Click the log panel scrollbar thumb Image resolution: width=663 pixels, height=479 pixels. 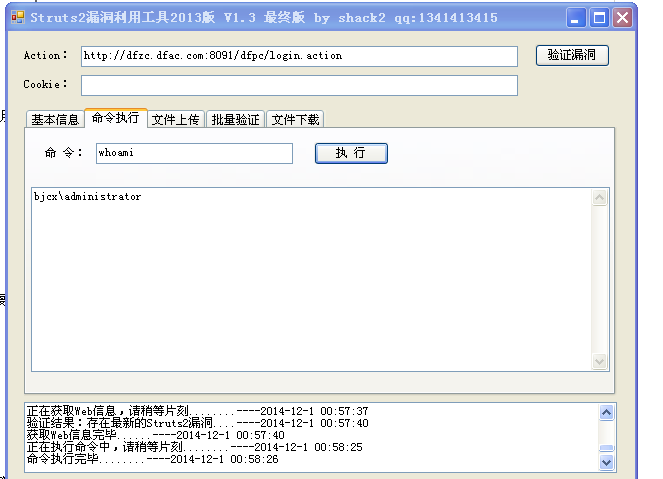606,448
